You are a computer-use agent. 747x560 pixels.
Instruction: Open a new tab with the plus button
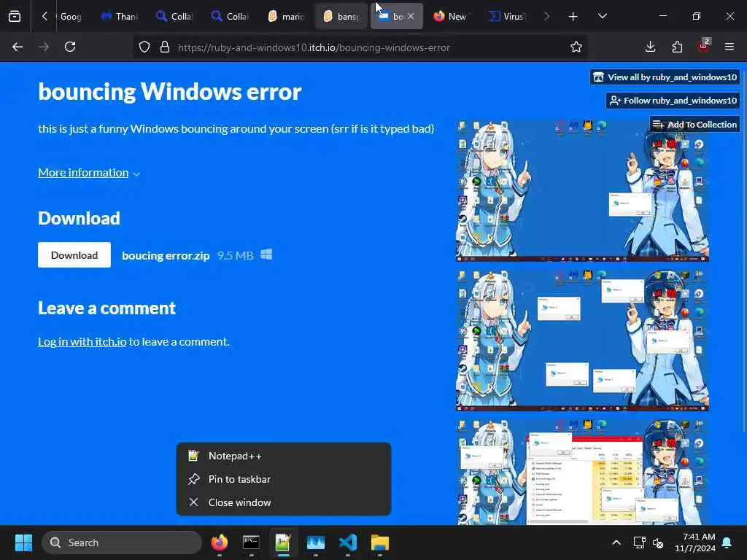click(x=573, y=17)
